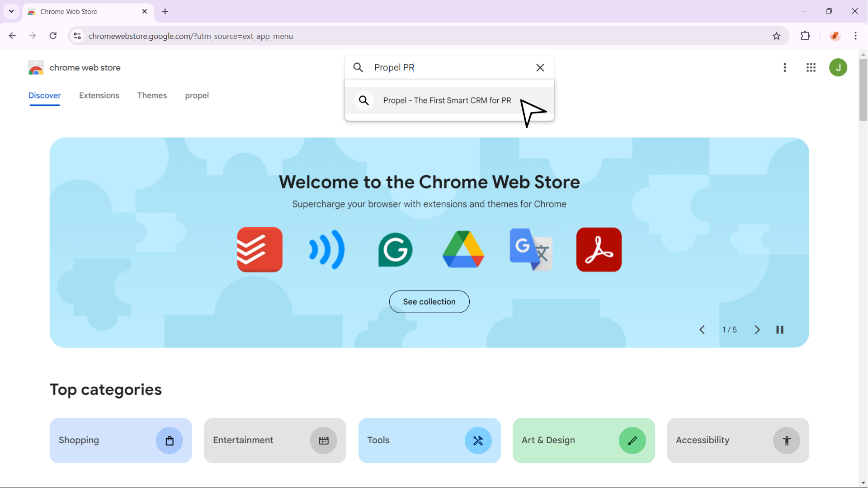868x488 pixels.
Task: Open the Shopping category
Action: 121,440
